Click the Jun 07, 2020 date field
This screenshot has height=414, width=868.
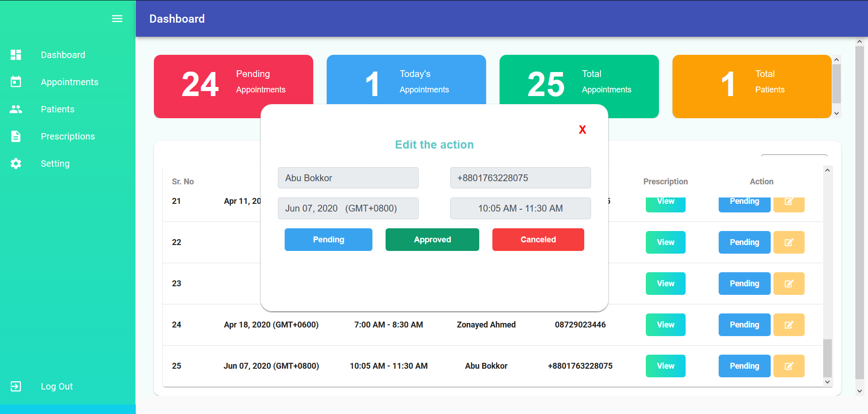(348, 208)
